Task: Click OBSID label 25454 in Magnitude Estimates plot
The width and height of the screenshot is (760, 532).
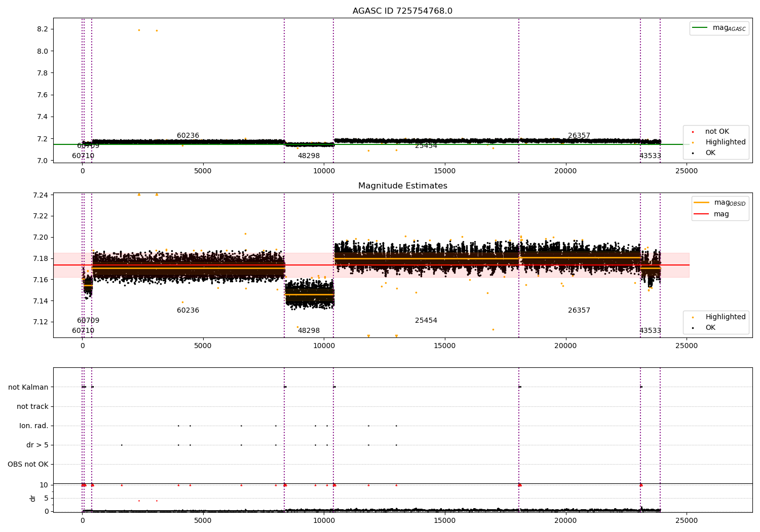Action: pos(426,321)
